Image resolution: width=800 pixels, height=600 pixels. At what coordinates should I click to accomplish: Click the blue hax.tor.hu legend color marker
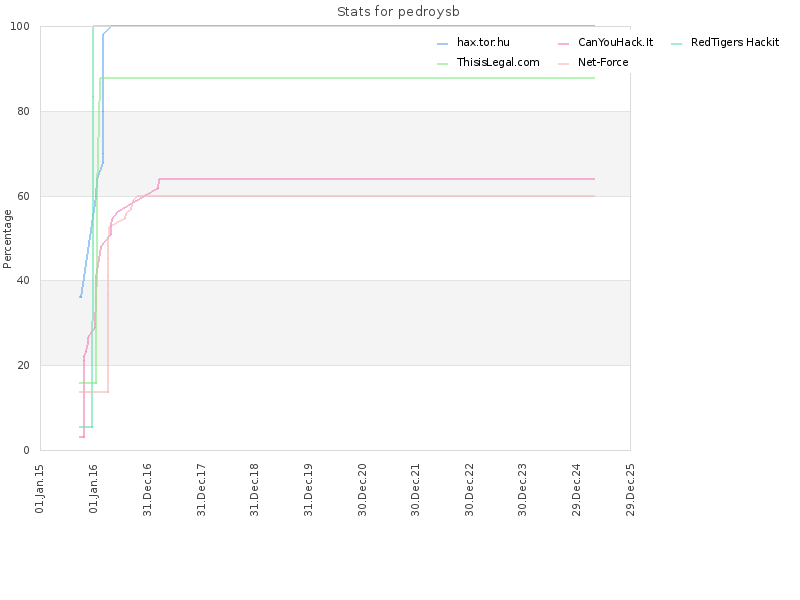coord(442,44)
